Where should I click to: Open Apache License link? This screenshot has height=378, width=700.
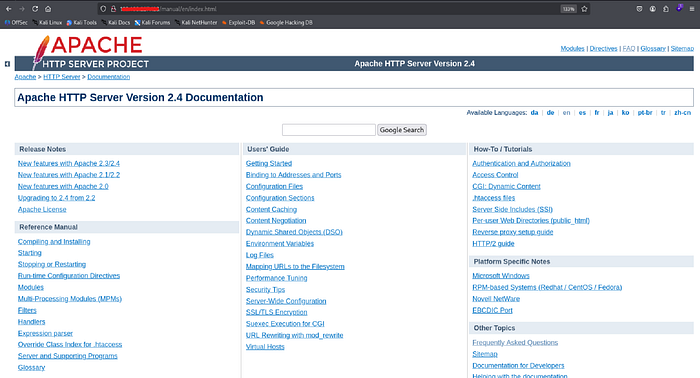(42, 209)
